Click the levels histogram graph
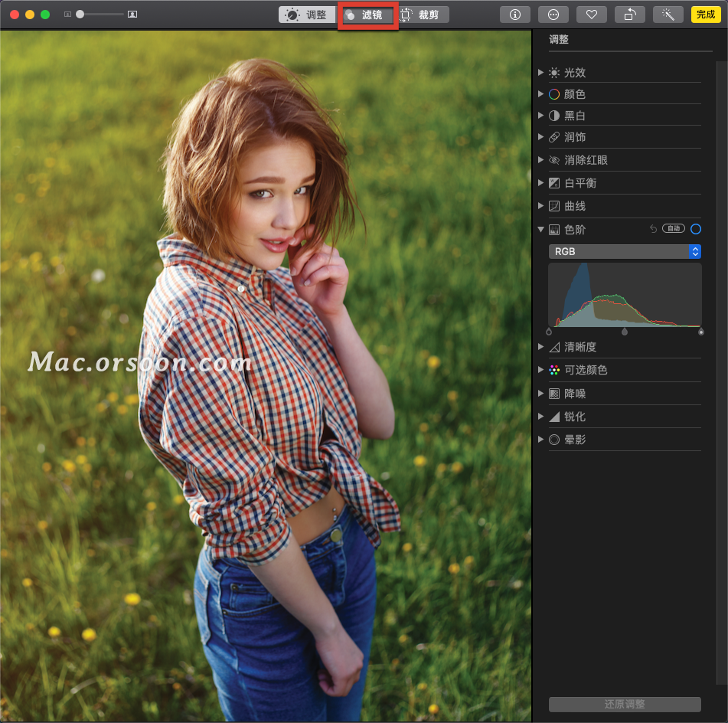The width and height of the screenshot is (728, 723). click(625, 295)
